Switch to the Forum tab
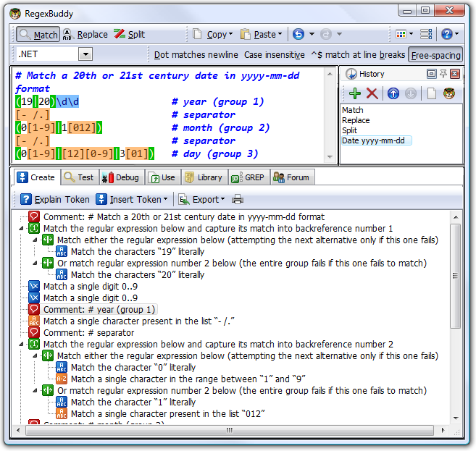Screen dimensions: 476x451 (x=292, y=177)
